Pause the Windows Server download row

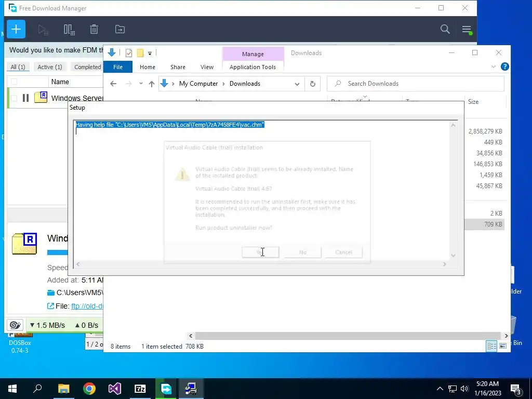25,98
